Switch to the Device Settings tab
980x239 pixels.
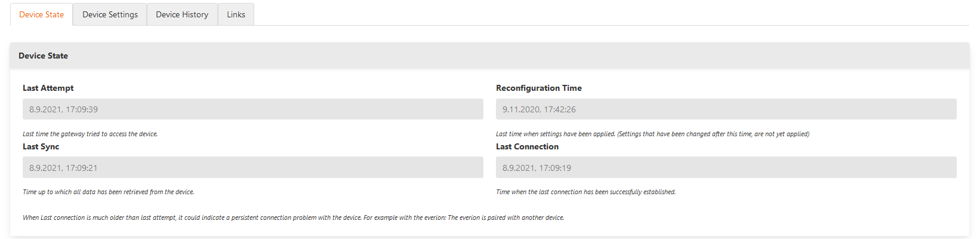tap(110, 14)
